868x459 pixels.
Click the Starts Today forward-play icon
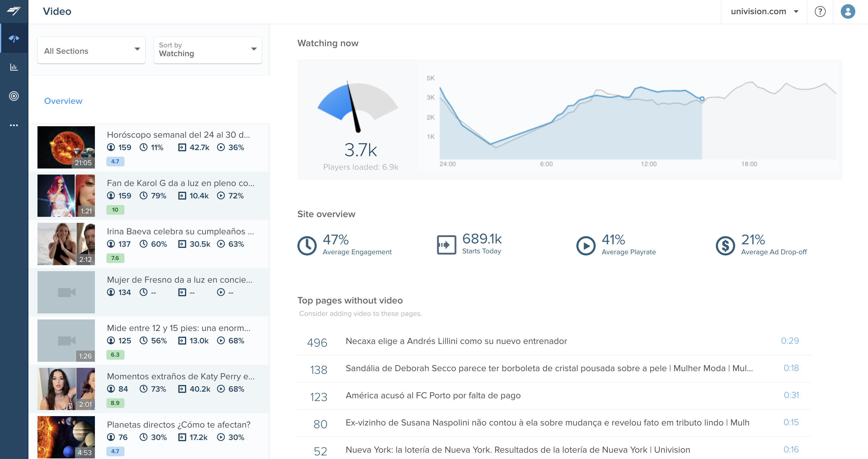coord(447,244)
